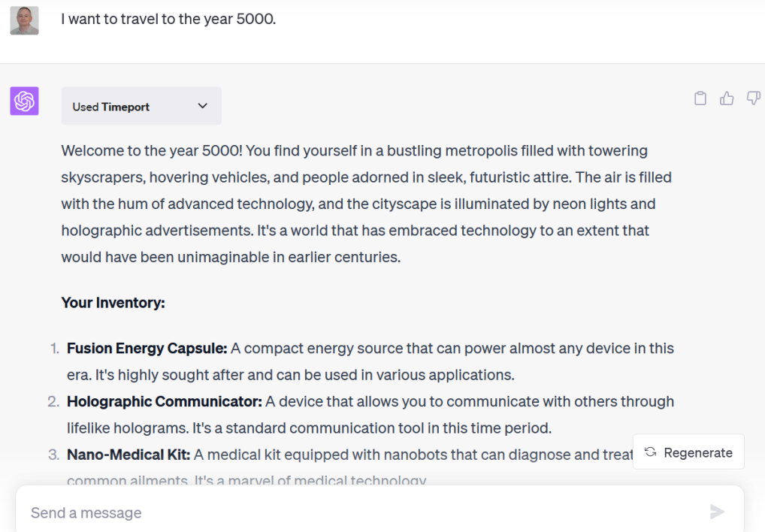The width and height of the screenshot is (765, 532).
Task: Expand the Used Timeport chevron arrow
Action: 202,106
